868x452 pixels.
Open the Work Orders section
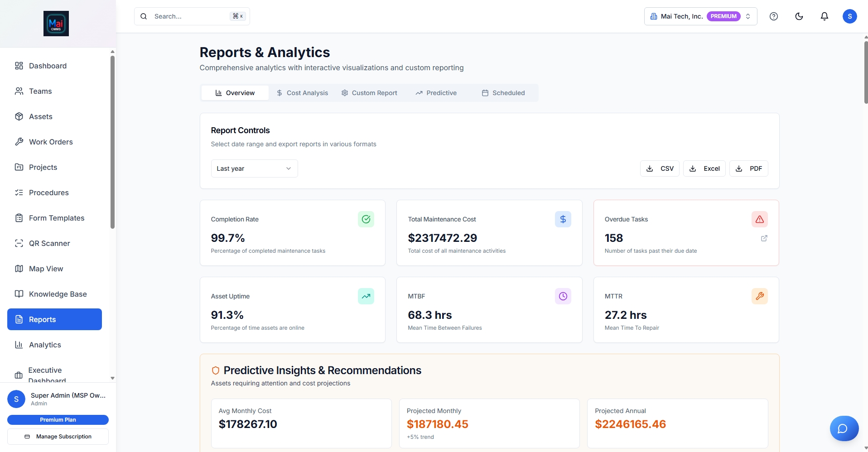[50, 142]
